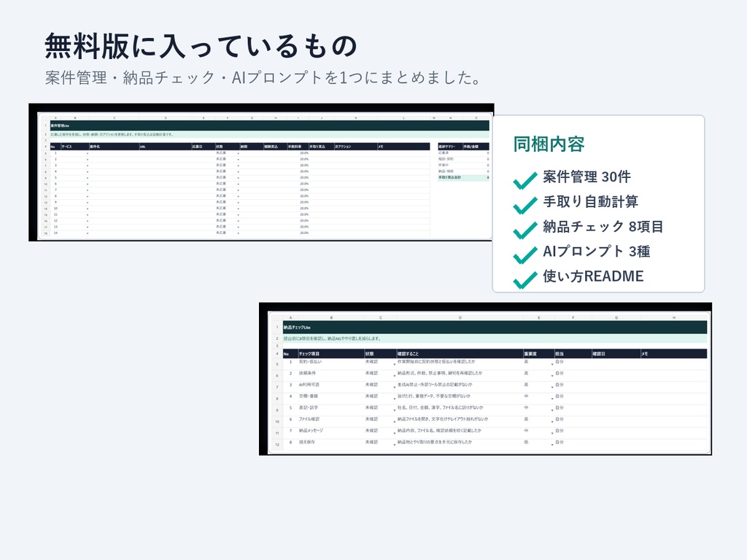The height and width of the screenshot is (560, 747).
Task: Click the 次アクション column header in 案件管理Lite
Action: [x=355, y=147]
